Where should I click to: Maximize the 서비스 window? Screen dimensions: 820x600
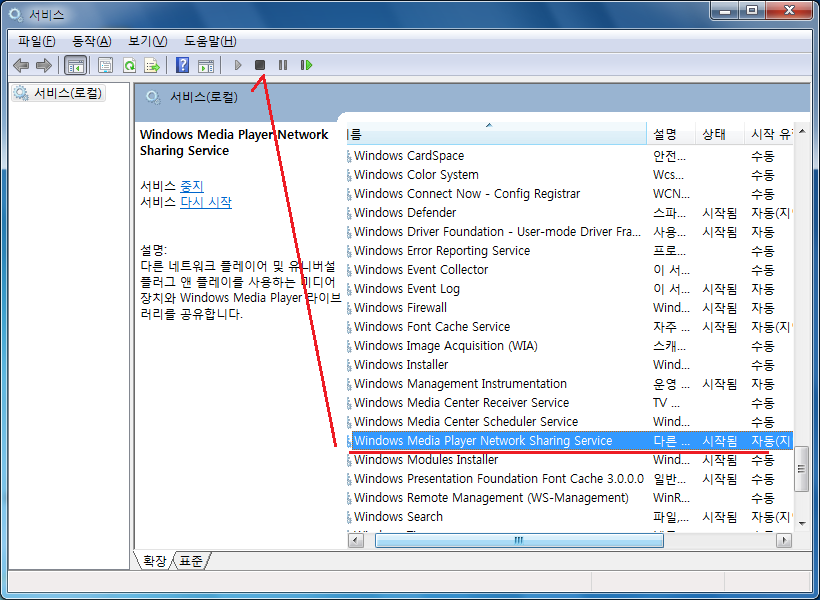pos(751,11)
